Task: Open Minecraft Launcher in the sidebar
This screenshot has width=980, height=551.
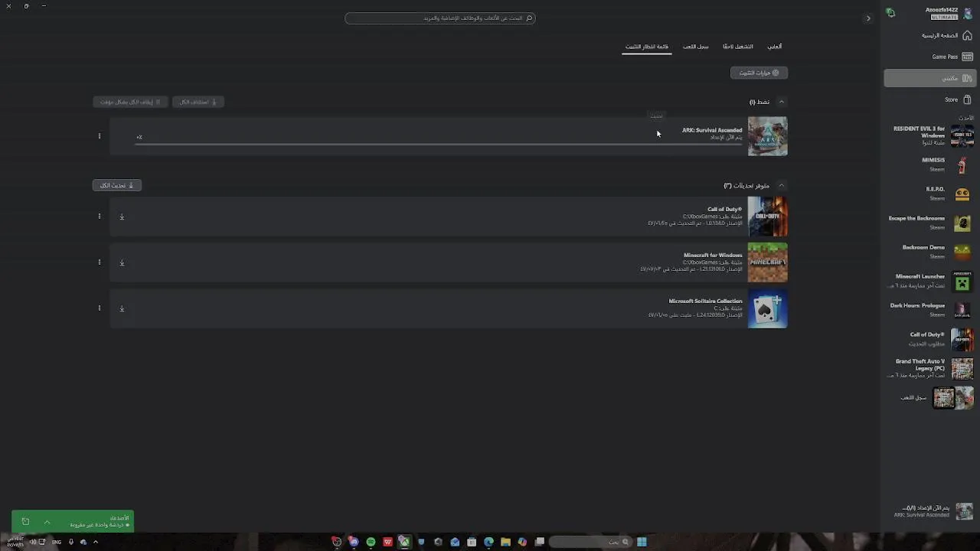Action: point(930,281)
